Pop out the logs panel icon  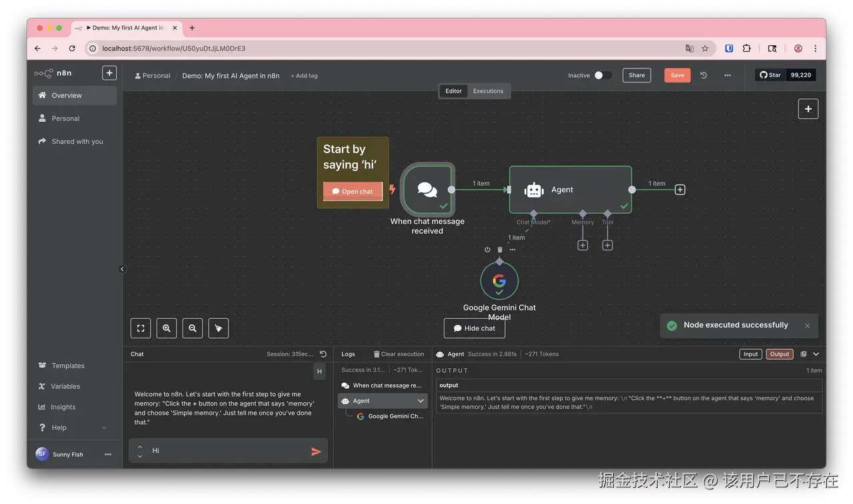[x=803, y=354]
